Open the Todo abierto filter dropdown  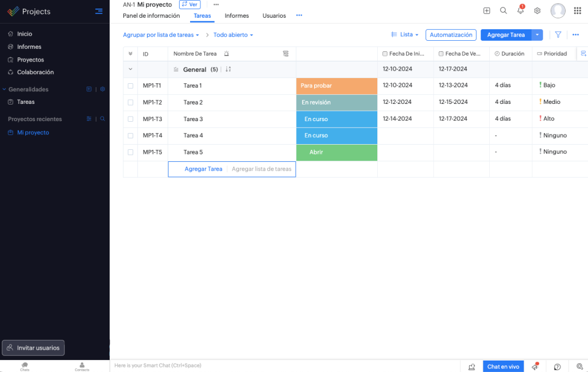pos(231,34)
